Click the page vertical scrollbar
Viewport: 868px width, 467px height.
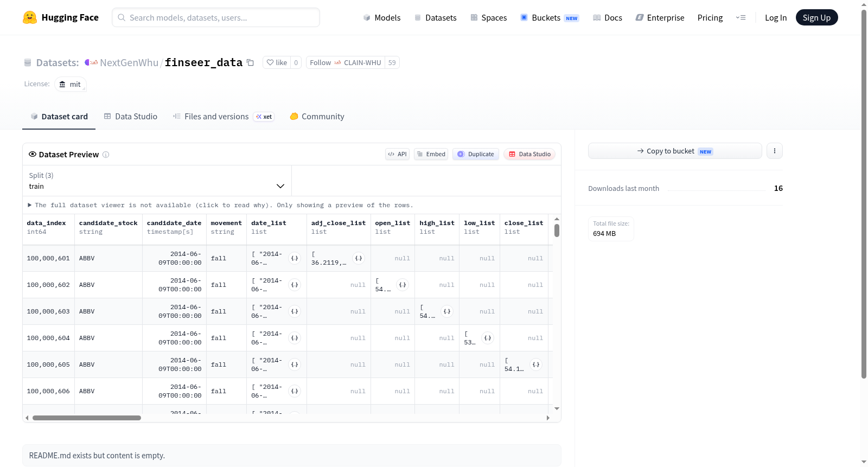864,194
